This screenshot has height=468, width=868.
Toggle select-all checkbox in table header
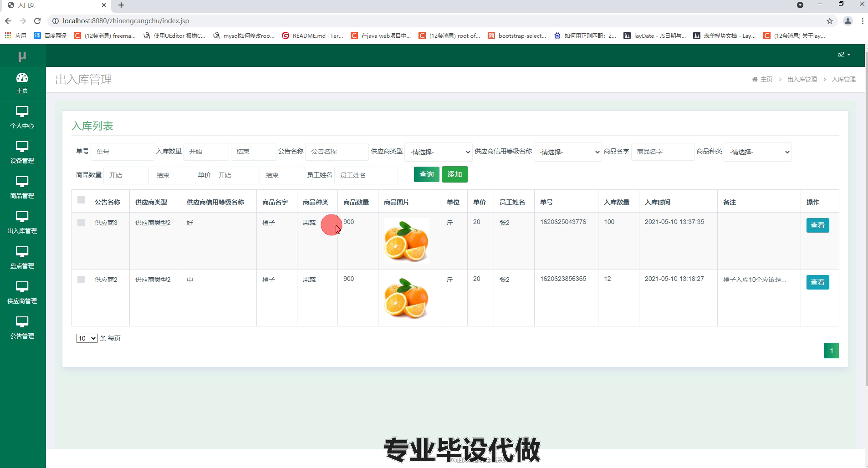coord(81,200)
